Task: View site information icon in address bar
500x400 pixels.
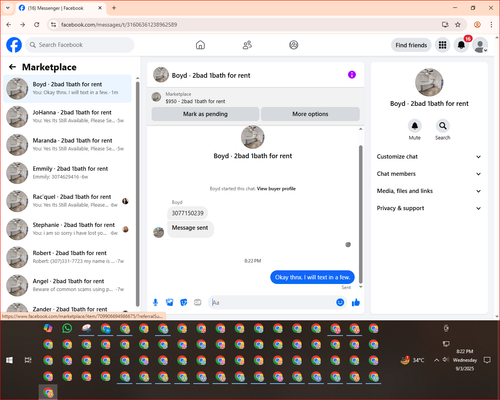Action: tap(53, 24)
